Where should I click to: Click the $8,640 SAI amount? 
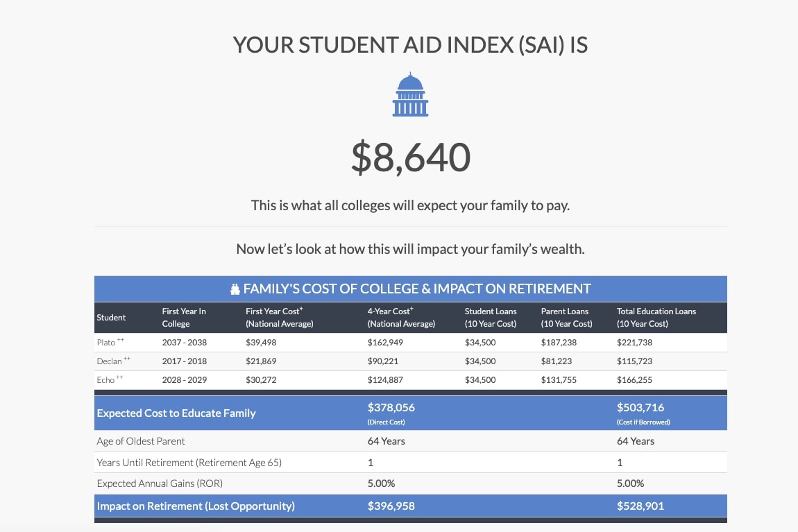[410, 157]
